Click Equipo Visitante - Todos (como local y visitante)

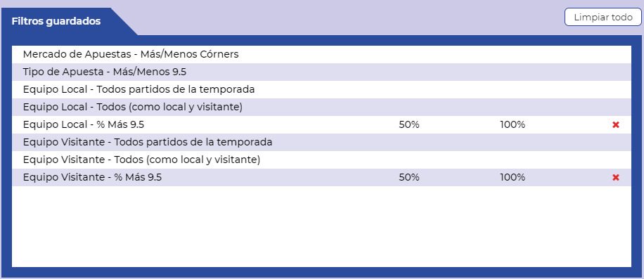click(142, 160)
